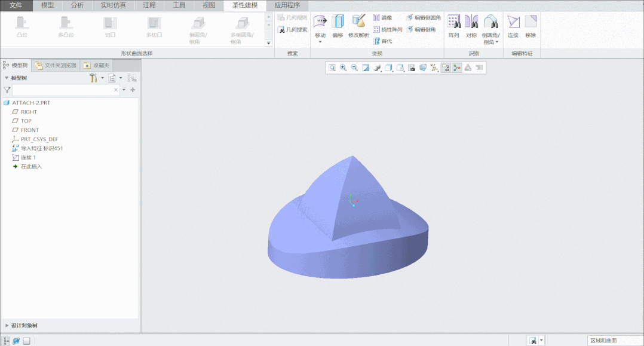Collapse the 模型树 section triangle

tap(7, 78)
